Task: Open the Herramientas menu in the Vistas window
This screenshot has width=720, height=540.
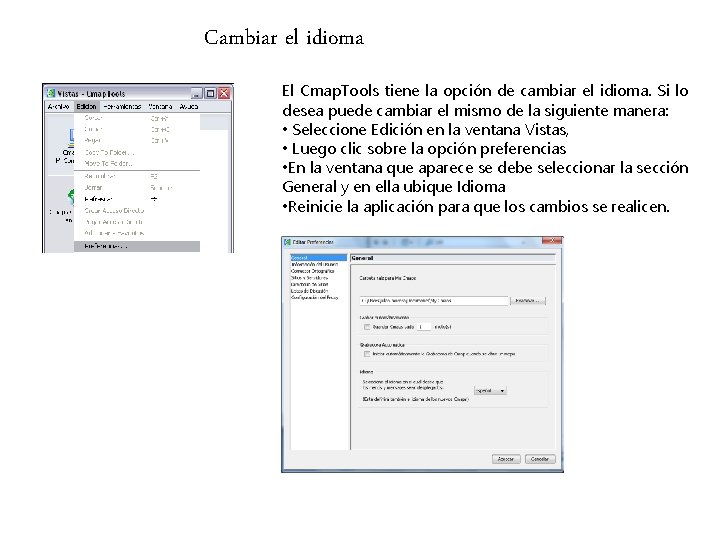Action: click(122, 107)
